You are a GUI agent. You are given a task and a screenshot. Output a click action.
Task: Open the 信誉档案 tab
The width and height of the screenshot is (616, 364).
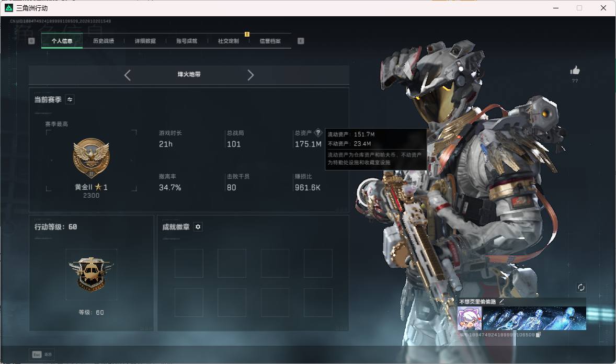coord(270,41)
